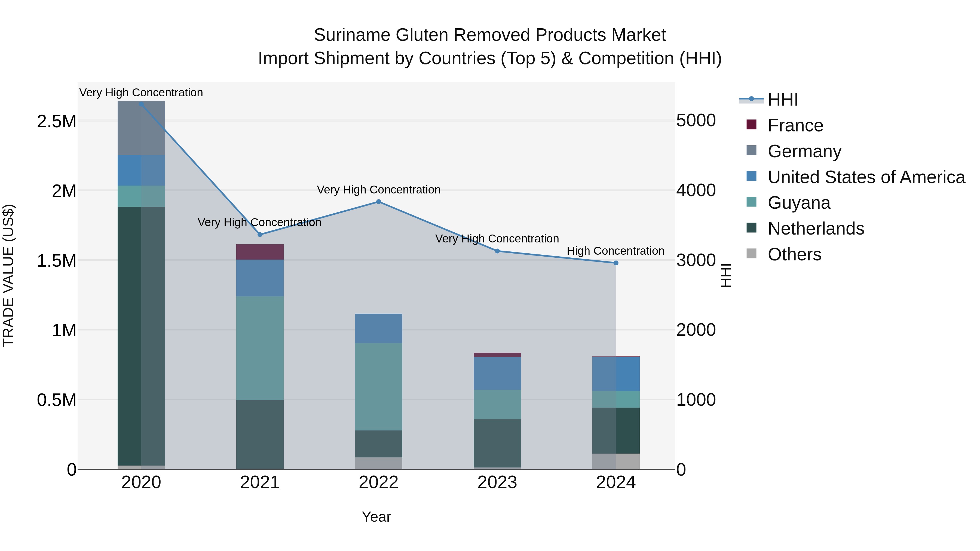Viewport: 980px width, 551px height.
Task: Click 'Very High Concentration' annotation above 2023
Action: coord(497,238)
